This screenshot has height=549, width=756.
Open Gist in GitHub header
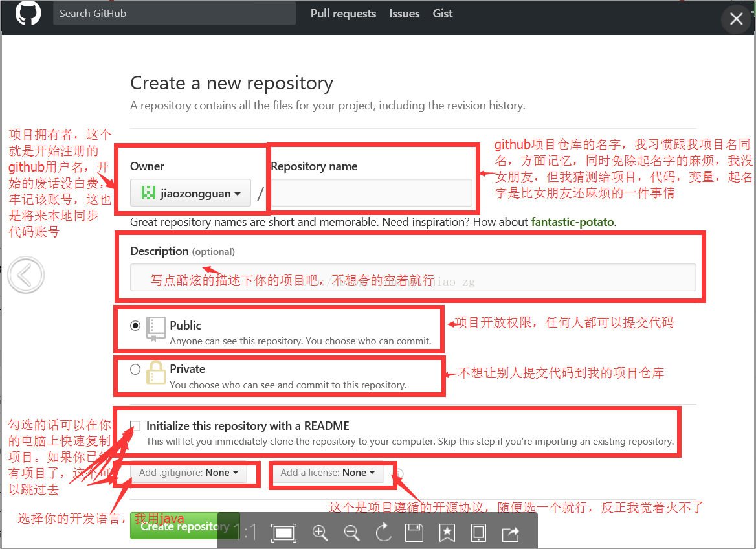(x=443, y=14)
